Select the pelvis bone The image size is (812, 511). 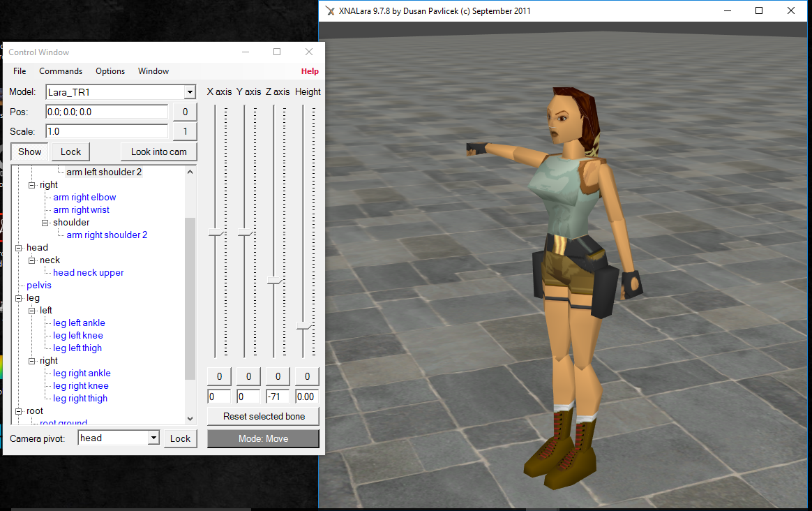coord(39,285)
